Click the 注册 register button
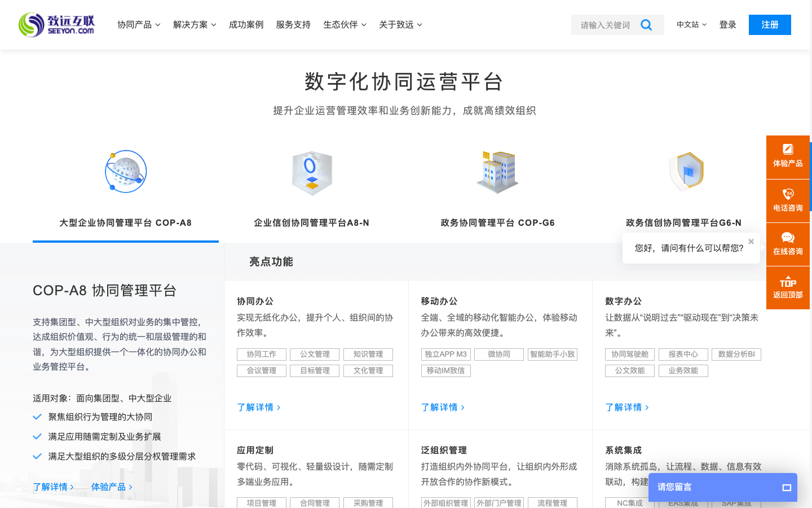The image size is (812, 508). pos(770,25)
